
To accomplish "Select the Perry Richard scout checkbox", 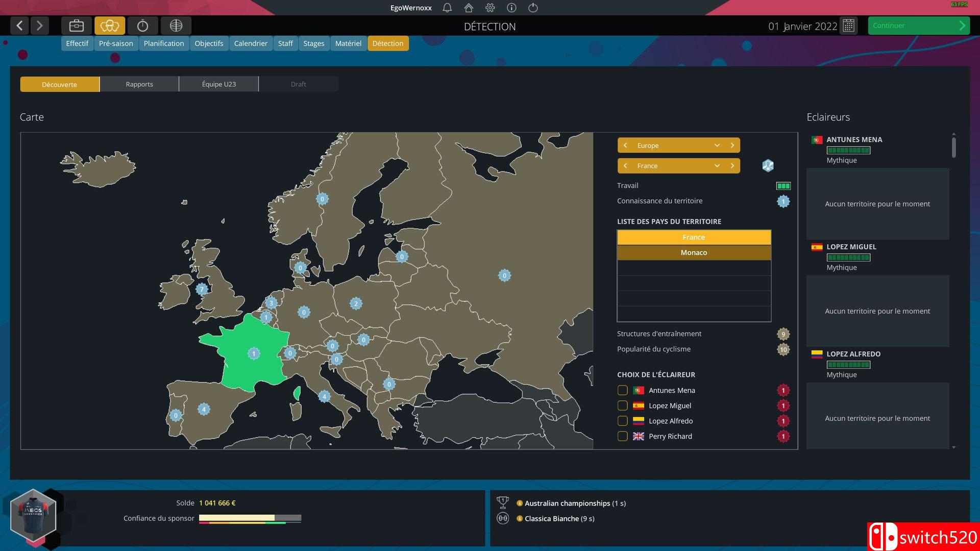I will point(622,437).
